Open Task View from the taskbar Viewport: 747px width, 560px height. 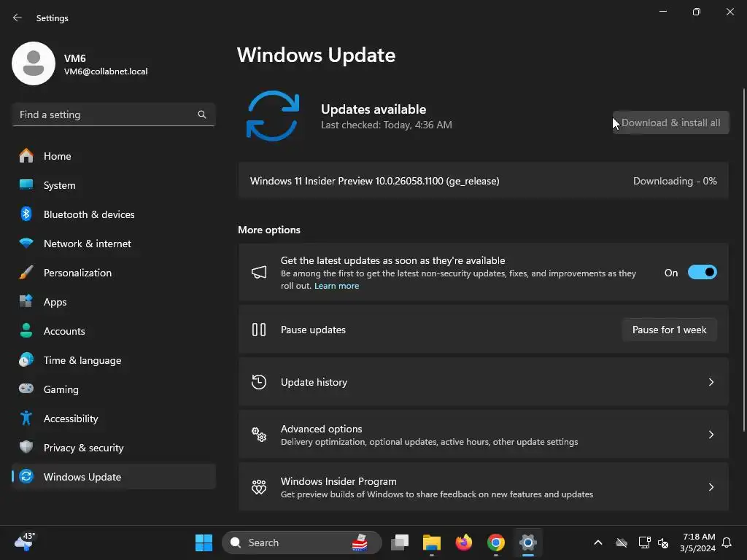[400, 542]
